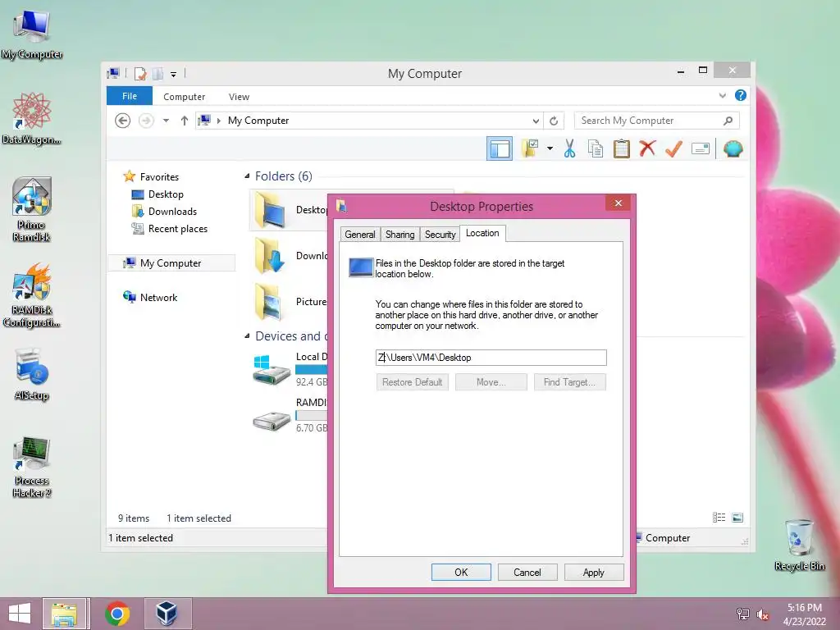Open dropdown next to folder options icon
Screen dimensions: 840x630
pos(550,148)
